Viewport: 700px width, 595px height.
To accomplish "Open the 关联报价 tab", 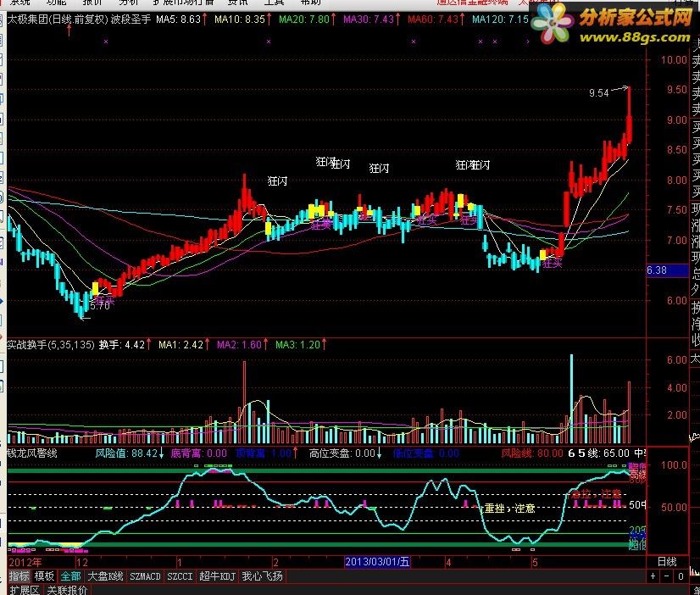I will [x=67, y=590].
